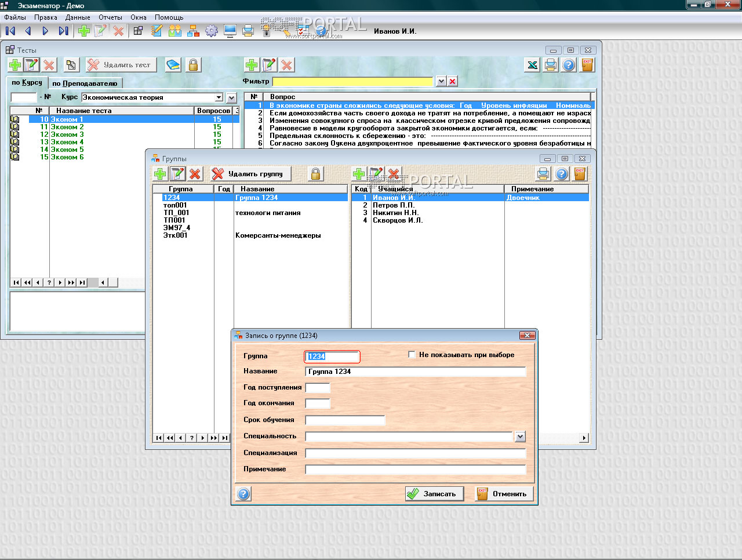Open the notepad-with-pencil icon in main toolbar
This screenshot has height=560, width=742.
click(x=157, y=31)
